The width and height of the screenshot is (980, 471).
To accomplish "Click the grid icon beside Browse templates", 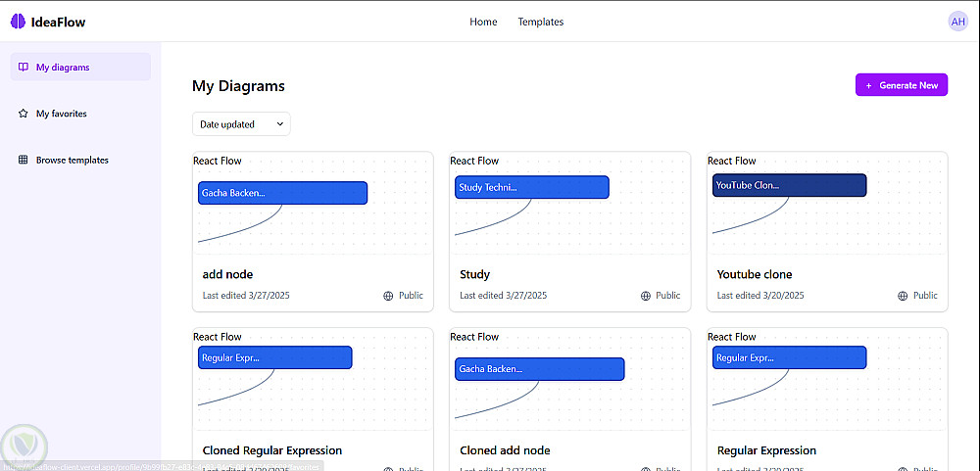I will tap(24, 160).
